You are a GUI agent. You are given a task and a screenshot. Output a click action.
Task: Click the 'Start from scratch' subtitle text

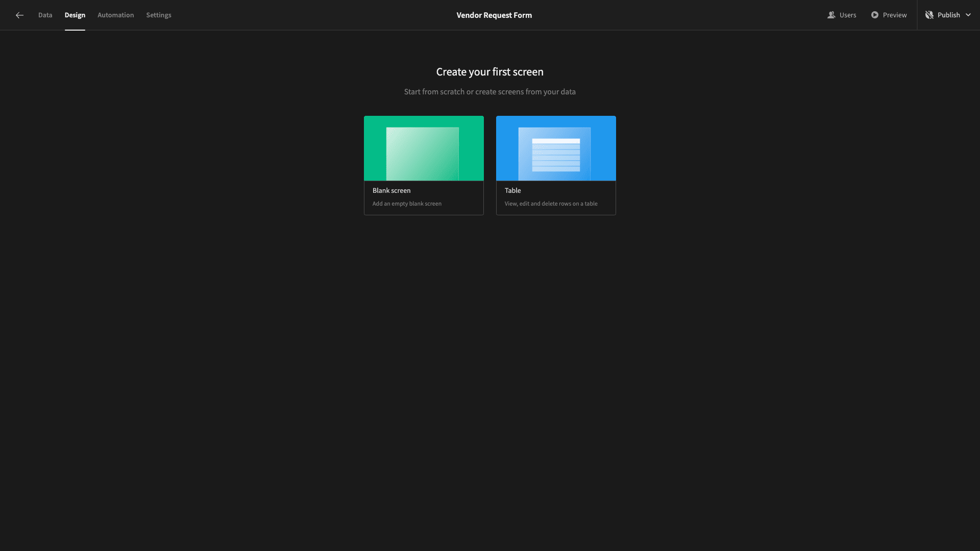tap(490, 92)
